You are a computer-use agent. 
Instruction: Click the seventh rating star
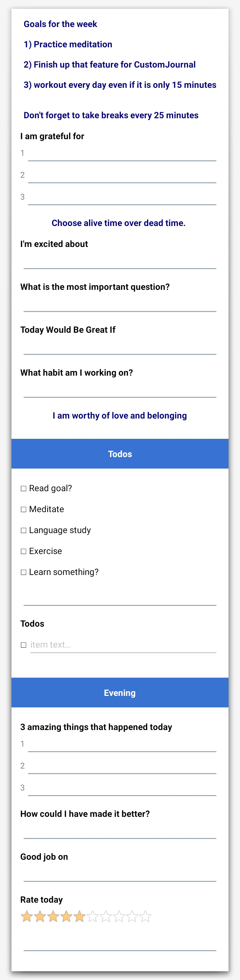click(106, 916)
